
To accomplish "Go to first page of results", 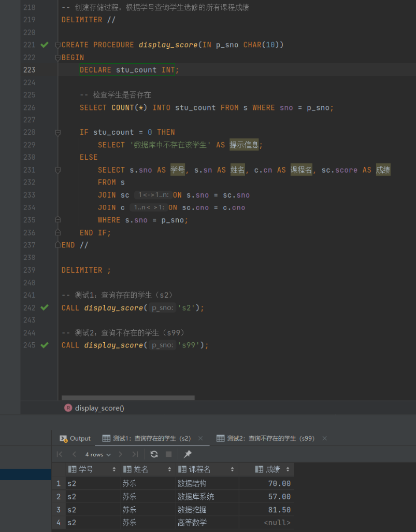I will pos(60,454).
